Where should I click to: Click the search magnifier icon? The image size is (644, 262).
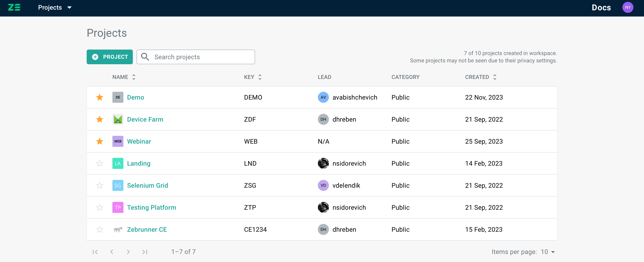tap(145, 57)
